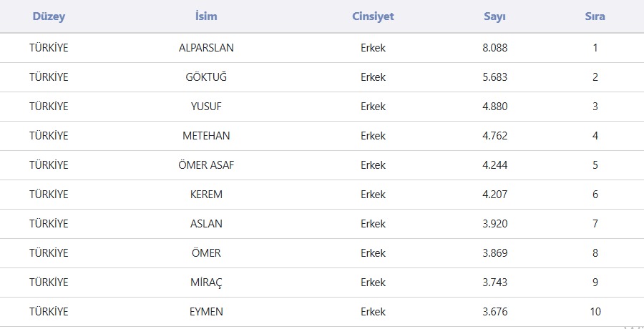The width and height of the screenshot is (644, 329).
Task: Select the EYMEN name cell
Action: coord(206,312)
